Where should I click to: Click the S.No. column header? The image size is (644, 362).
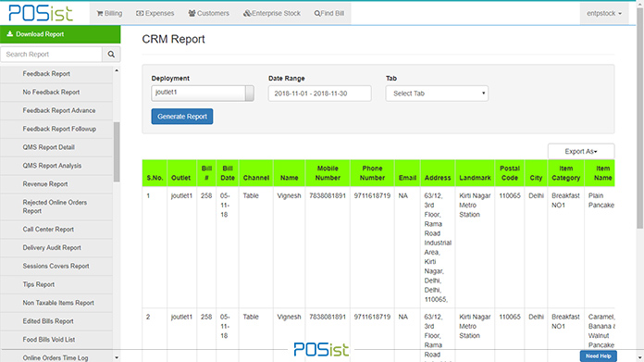point(155,173)
